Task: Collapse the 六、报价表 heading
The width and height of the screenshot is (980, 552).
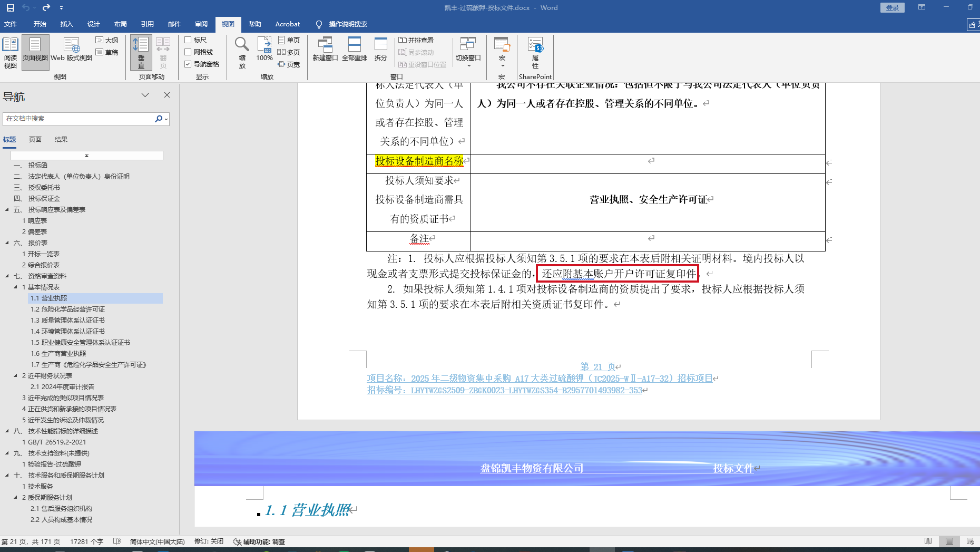Action: (x=7, y=243)
